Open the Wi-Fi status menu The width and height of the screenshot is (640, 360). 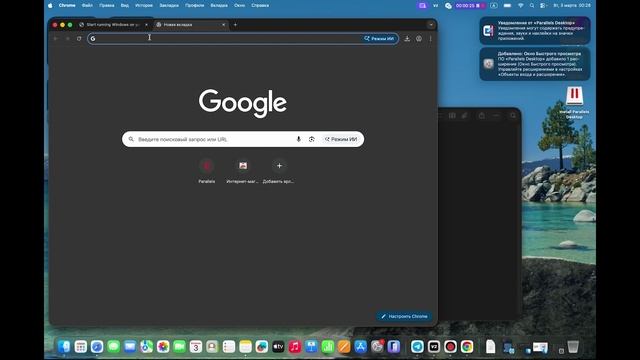[520, 5]
